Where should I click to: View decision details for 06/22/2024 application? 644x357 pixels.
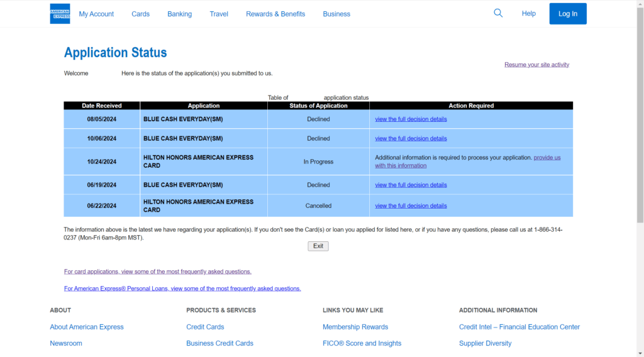click(411, 206)
